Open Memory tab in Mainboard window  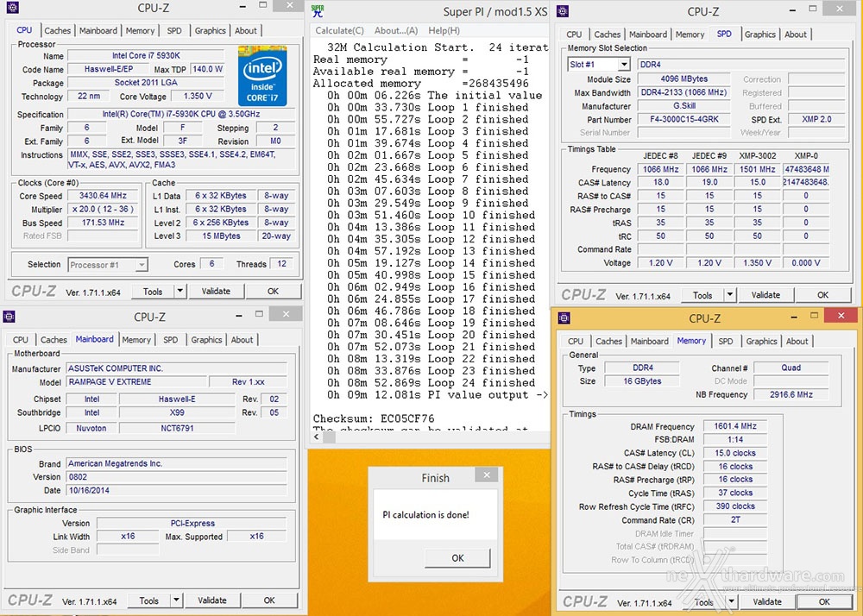[136, 340]
